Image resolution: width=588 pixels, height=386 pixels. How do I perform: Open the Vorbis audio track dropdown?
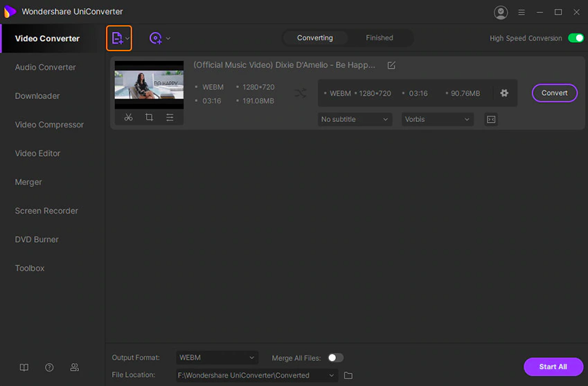[437, 119]
